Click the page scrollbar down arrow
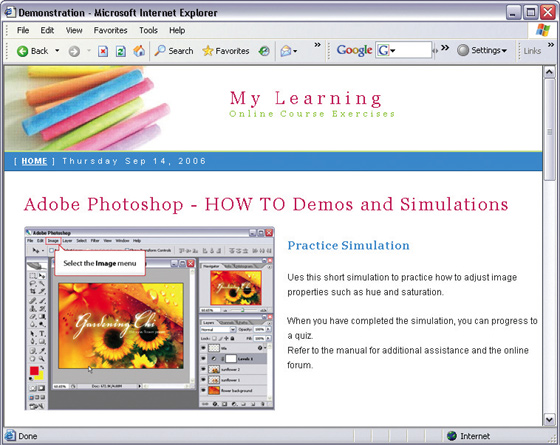Viewport: 560px width, 445px height. 549,419
